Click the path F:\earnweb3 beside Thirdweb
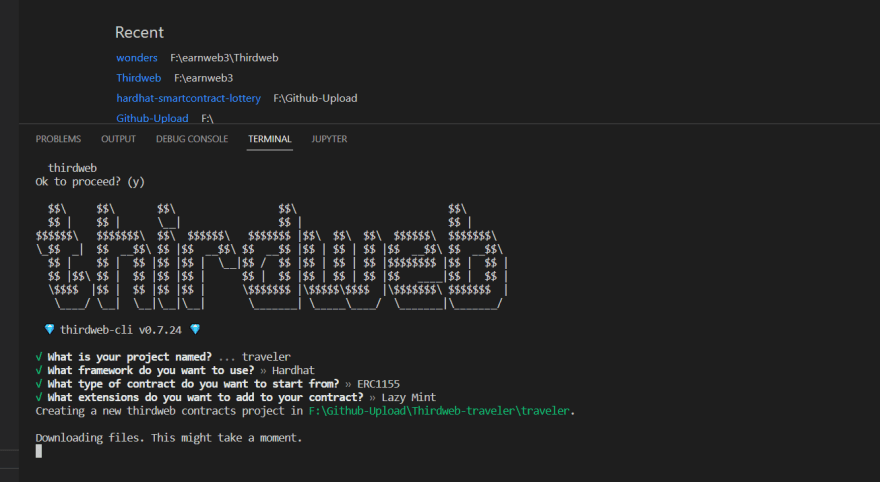This screenshot has width=880, height=482. (x=204, y=78)
